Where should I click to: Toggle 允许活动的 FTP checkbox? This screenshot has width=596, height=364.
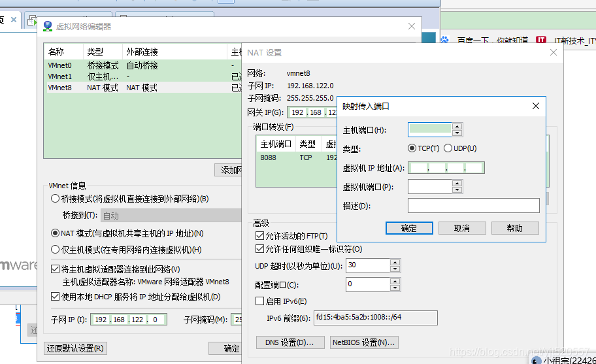pyautogui.click(x=259, y=236)
